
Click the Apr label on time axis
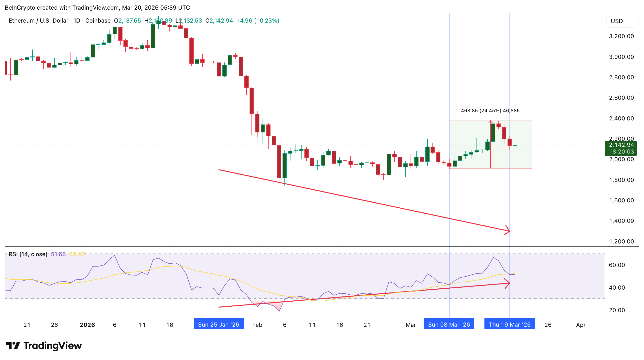click(x=580, y=325)
